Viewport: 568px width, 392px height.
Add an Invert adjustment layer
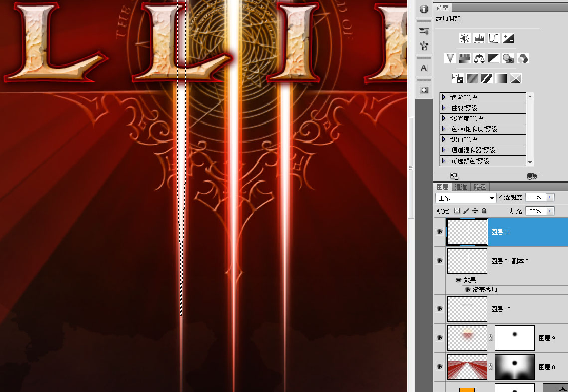tap(457, 78)
